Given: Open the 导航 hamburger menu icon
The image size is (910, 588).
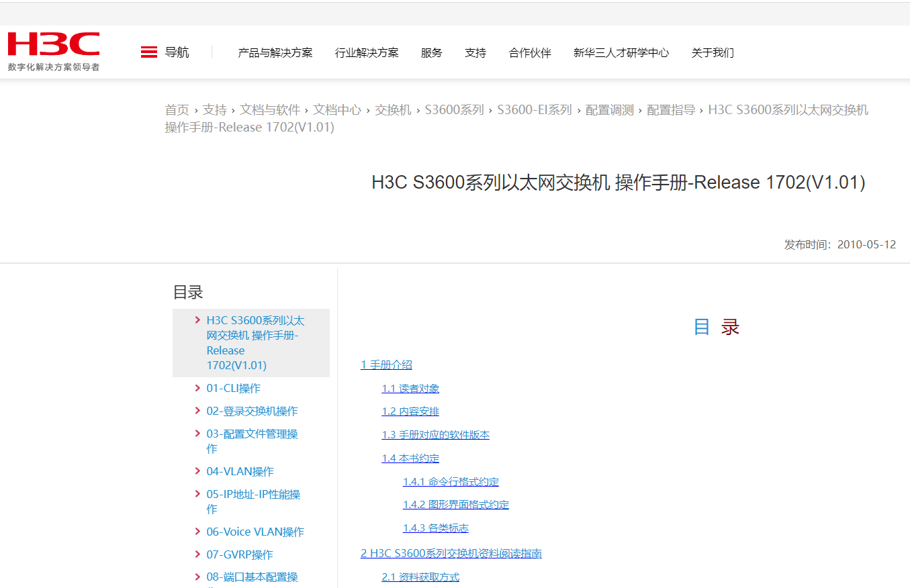Looking at the screenshot, I should pyautogui.click(x=149, y=52).
